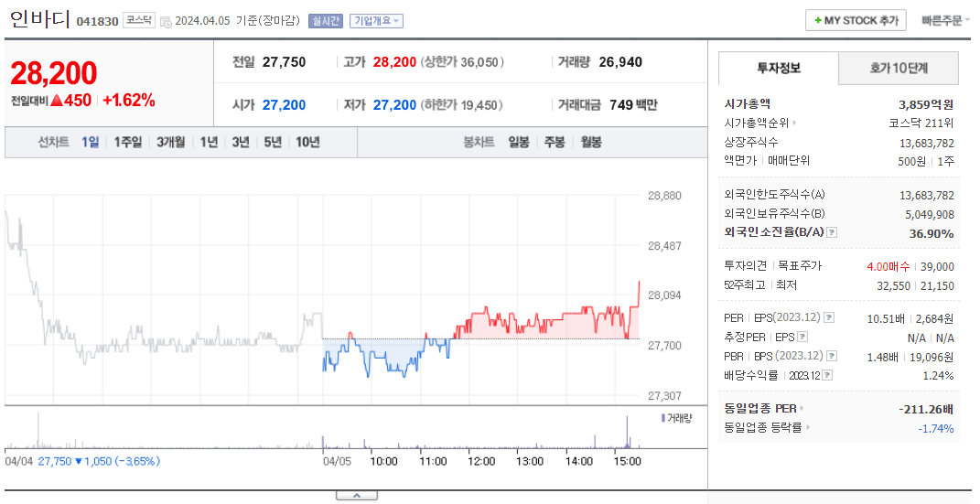
Task: Click the -211.26배 industry PER value
Action: [926, 409]
